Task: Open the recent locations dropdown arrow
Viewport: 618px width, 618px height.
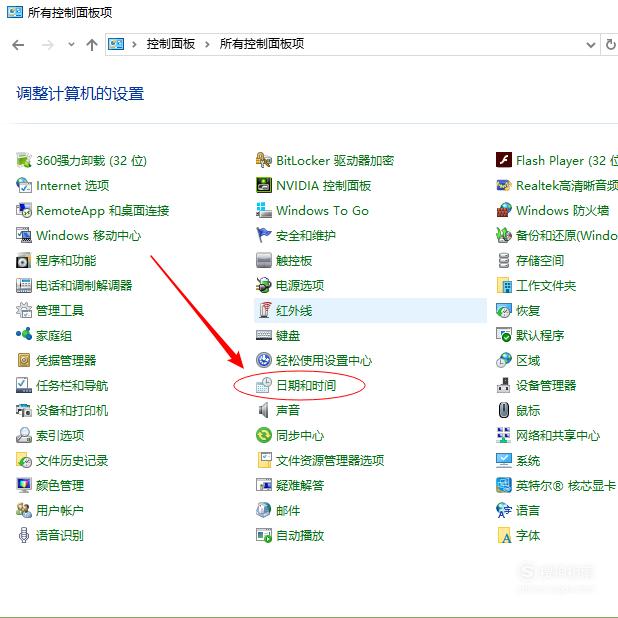Action: 71,44
